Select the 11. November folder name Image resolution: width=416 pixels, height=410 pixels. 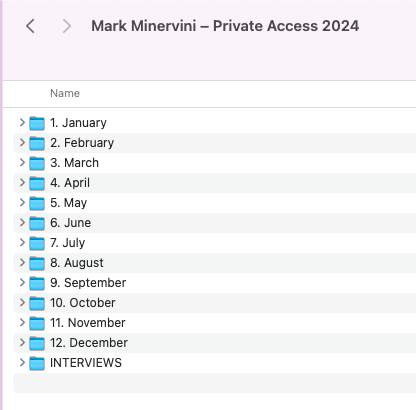point(88,323)
